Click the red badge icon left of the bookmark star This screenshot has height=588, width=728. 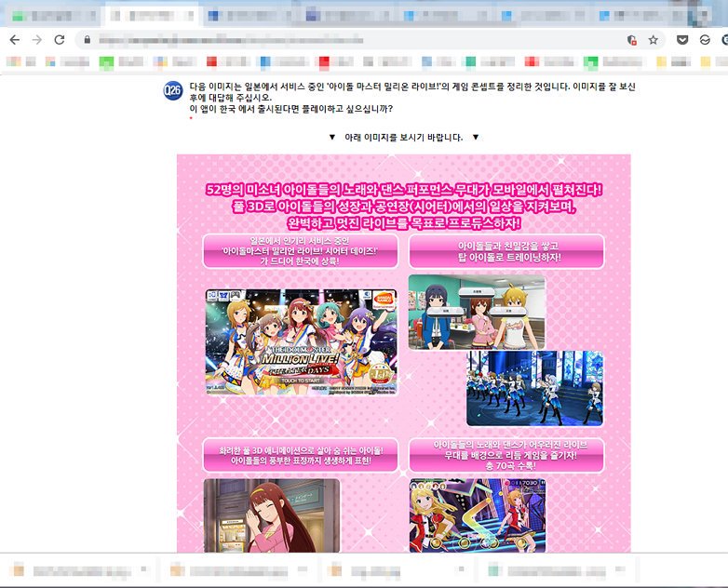click(x=632, y=40)
